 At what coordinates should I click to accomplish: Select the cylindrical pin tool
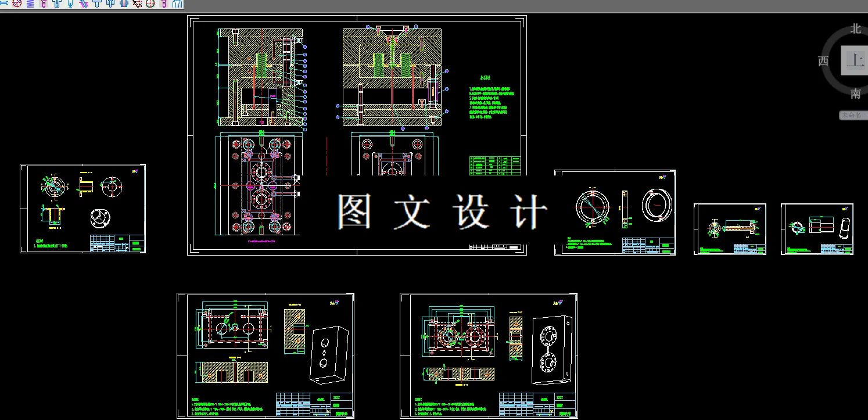click(x=70, y=4)
